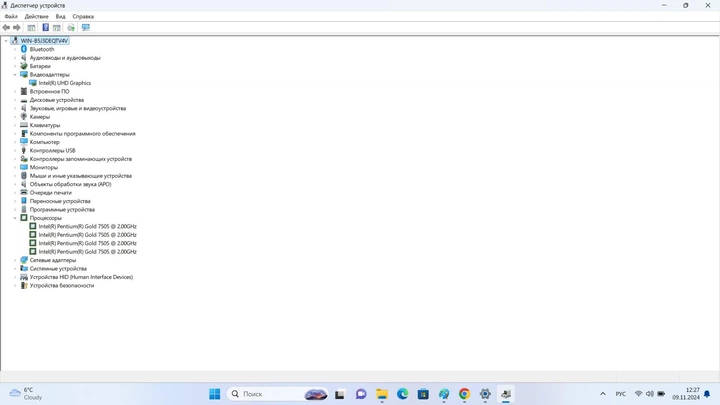This screenshot has height=405, width=720.
Task: Expand the Bluetooth category arrow
Action: pyautogui.click(x=15, y=49)
